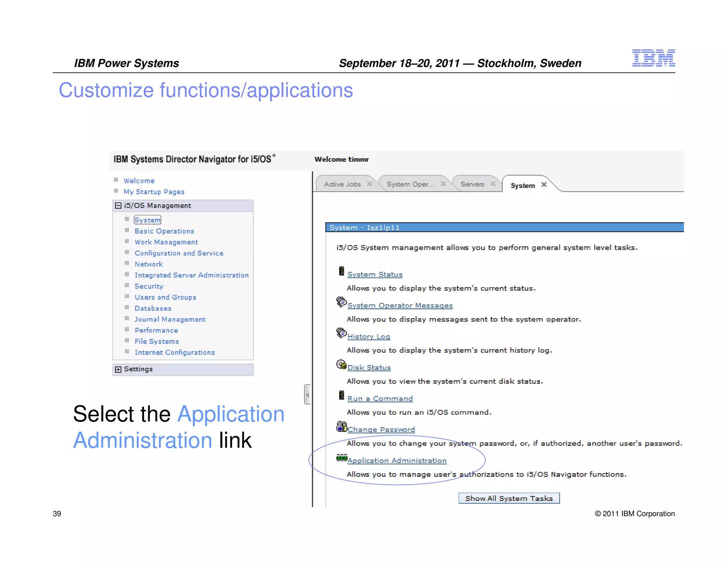Expand the Settings section
This screenshot has width=728, height=562.
coord(118,369)
